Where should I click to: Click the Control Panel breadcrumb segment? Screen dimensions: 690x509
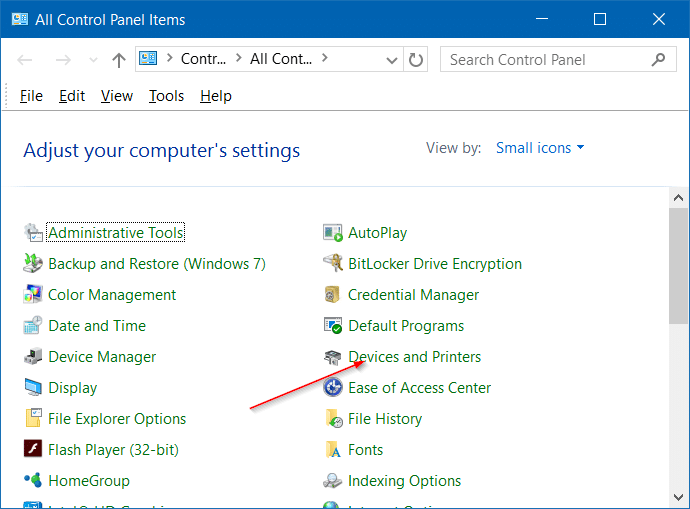[203, 59]
